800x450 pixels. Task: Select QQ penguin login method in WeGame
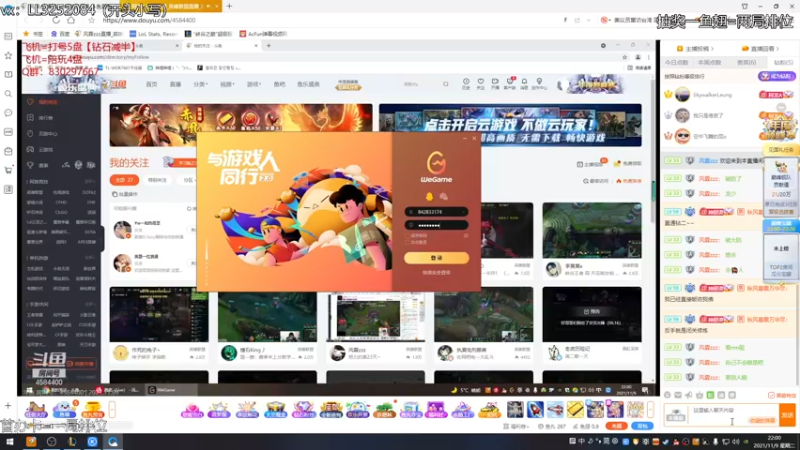429,196
